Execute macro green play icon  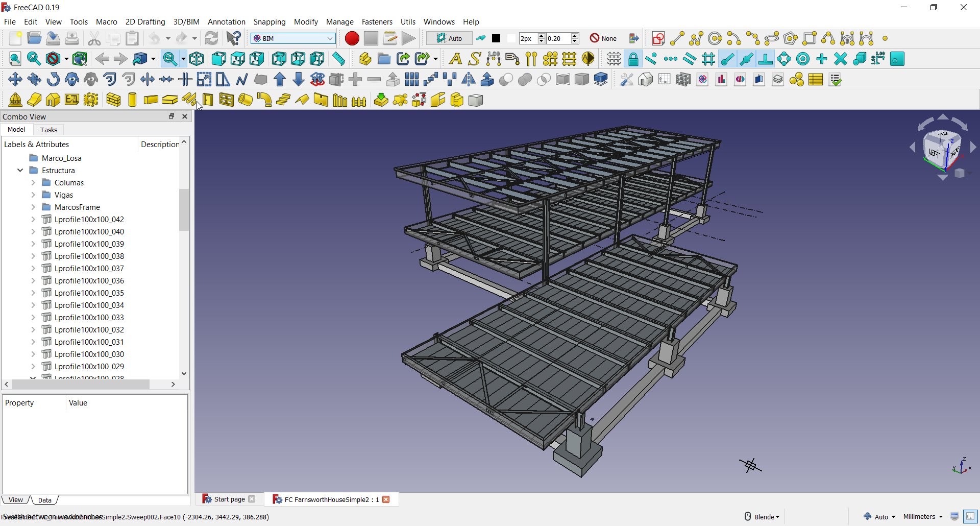408,38
